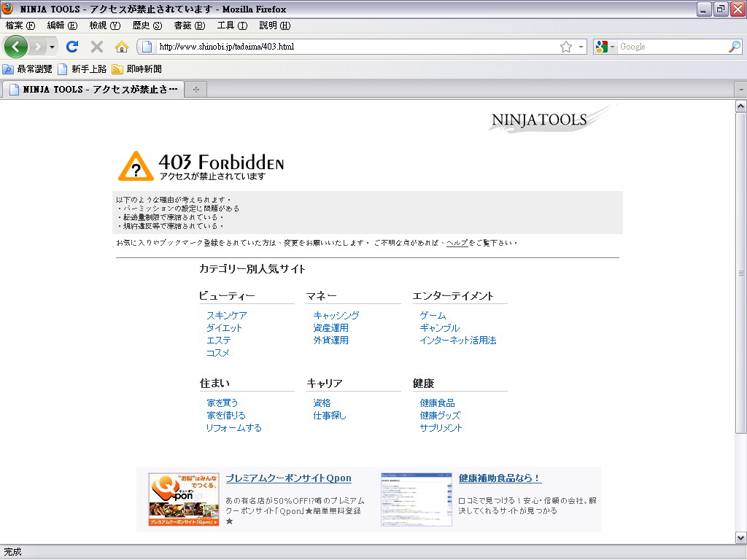Click the Google search input box
This screenshot has width=747, height=560.
click(673, 47)
